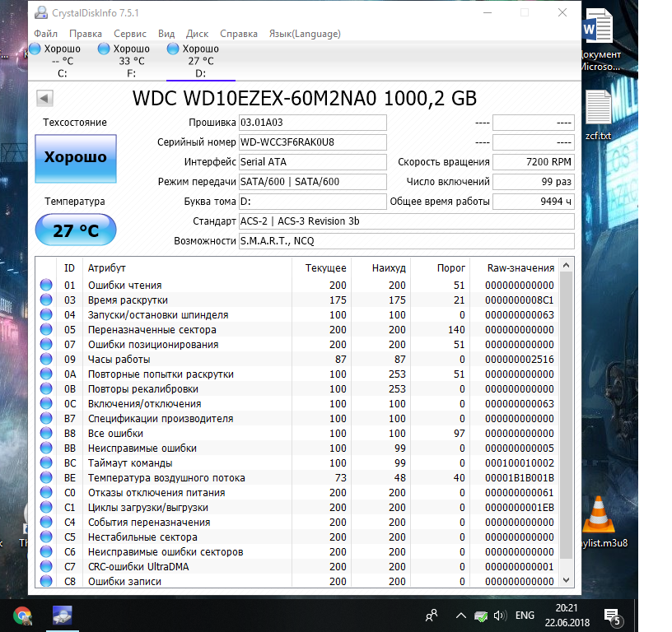
Task: Click status icon of Часы работы row
Action: (x=46, y=359)
